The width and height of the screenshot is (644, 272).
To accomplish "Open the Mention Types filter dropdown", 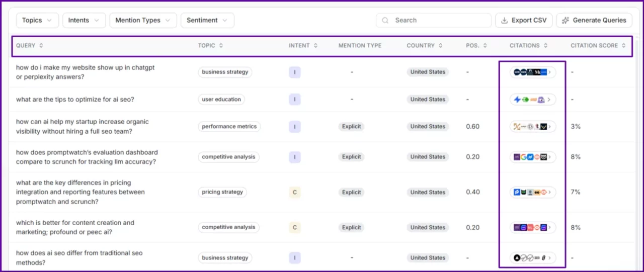I will click(143, 20).
